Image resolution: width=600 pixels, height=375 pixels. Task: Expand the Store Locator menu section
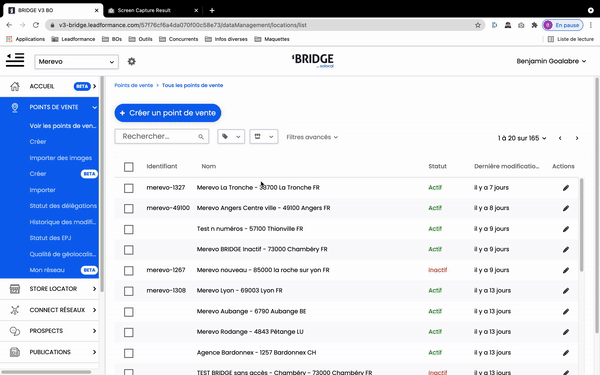[95, 289]
